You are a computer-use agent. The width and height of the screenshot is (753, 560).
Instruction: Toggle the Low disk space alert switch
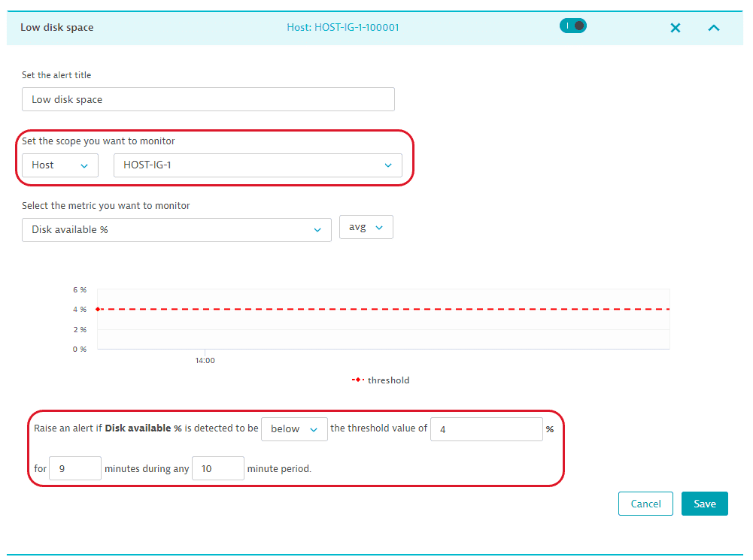tap(572, 26)
